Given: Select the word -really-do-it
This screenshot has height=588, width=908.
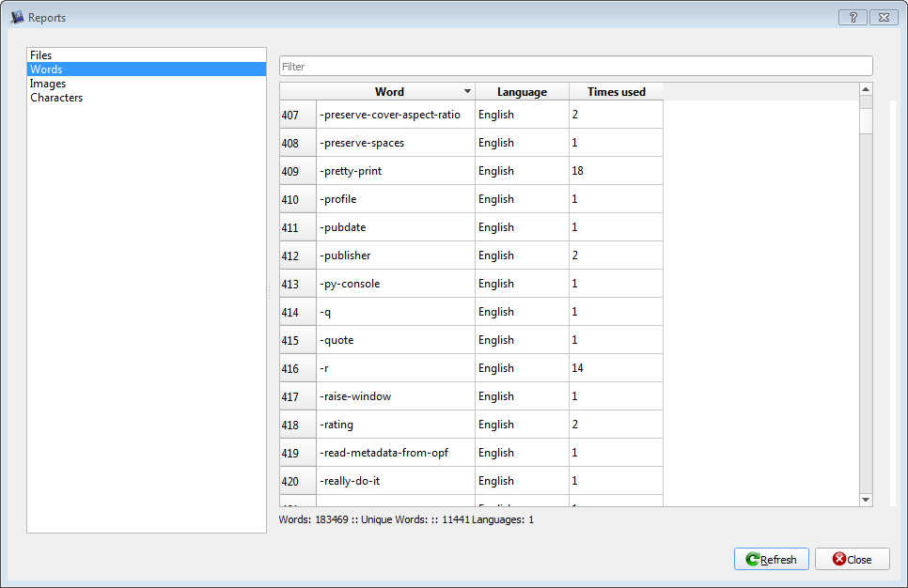Looking at the screenshot, I should 396,481.
